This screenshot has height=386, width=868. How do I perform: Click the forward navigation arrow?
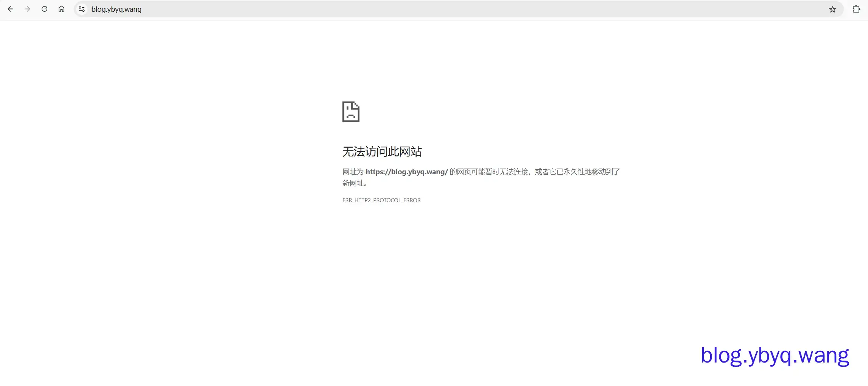point(27,9)
